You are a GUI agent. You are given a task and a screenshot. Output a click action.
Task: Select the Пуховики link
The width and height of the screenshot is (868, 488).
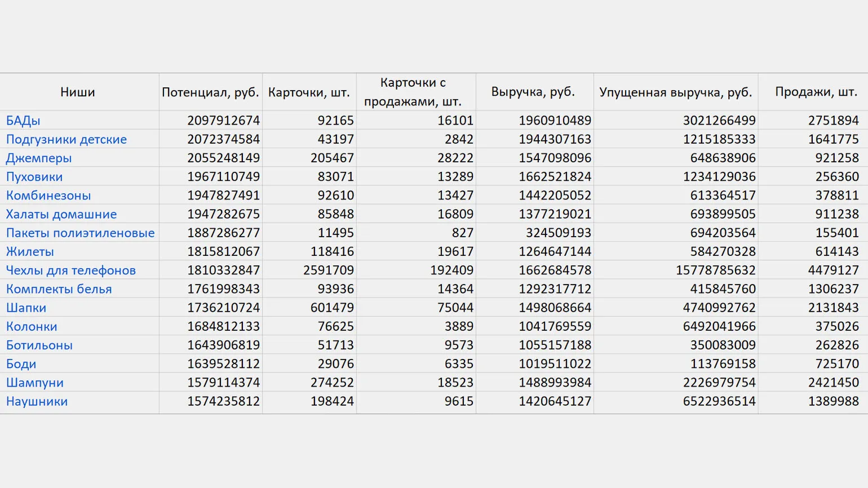pos(34,177)
